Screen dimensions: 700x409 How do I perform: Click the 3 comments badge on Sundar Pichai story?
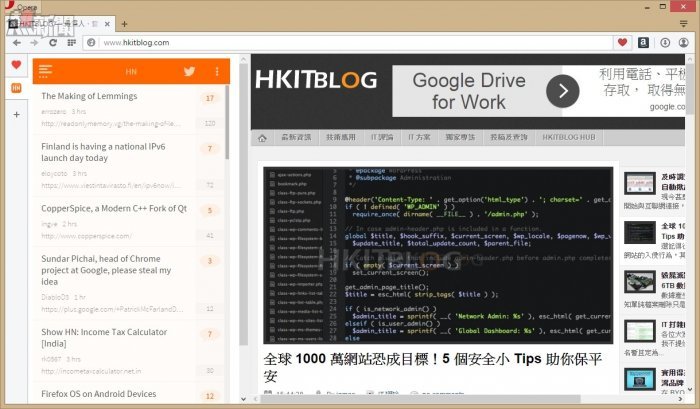tap(210, 261)
